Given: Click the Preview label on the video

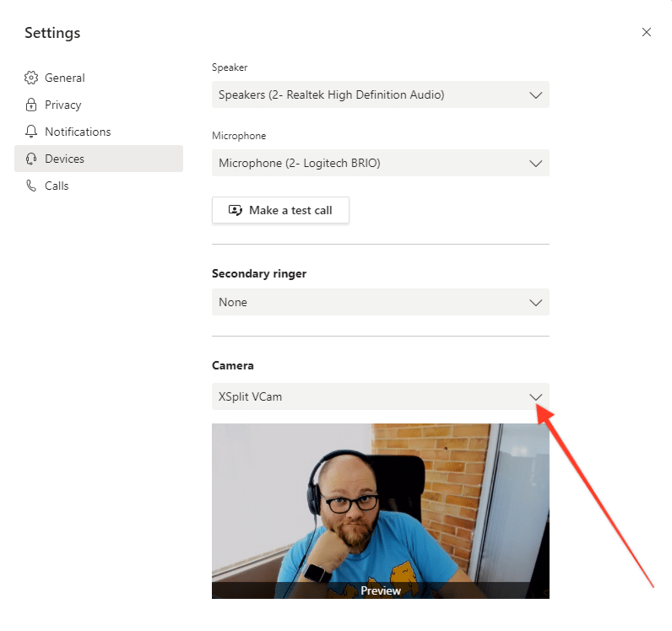Looking at the screenshot, I should pyautogui.click(x=381, y=591).
